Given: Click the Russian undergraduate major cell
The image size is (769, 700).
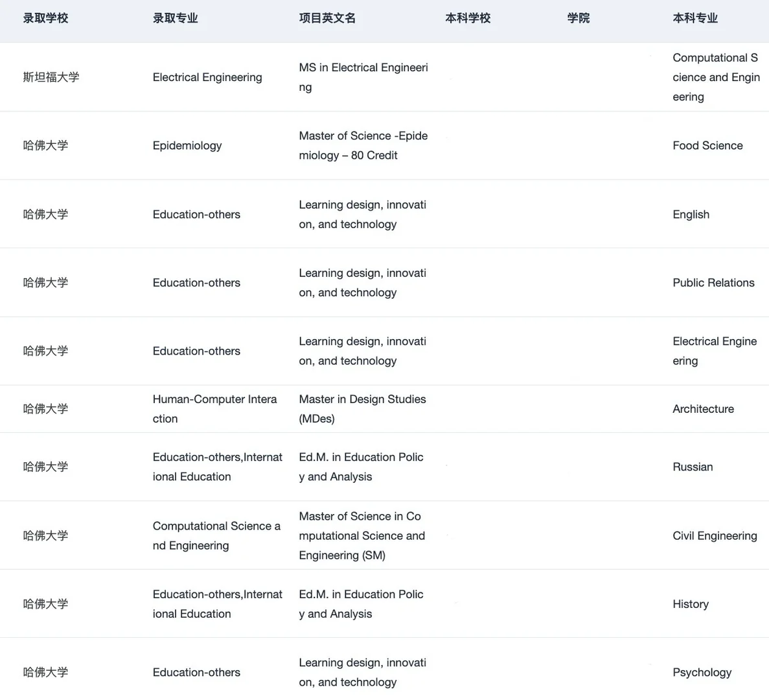Looking at the screenshot, I should (x=693, y=467).
